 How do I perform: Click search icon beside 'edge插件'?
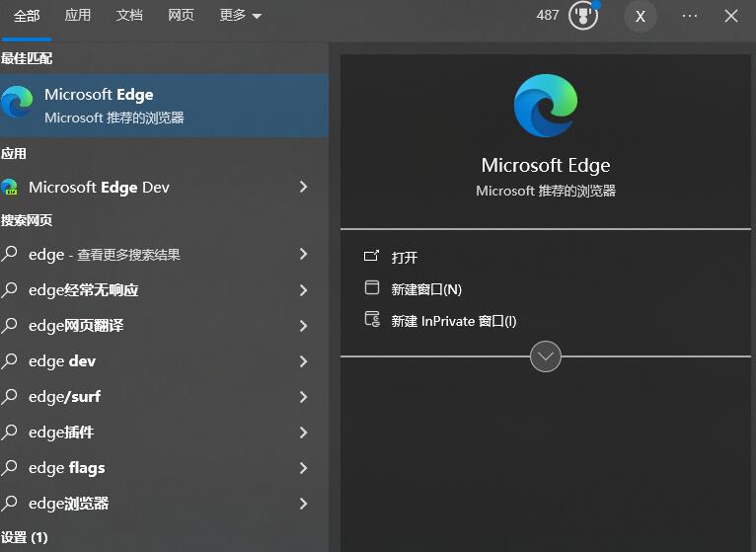point(9,433)
